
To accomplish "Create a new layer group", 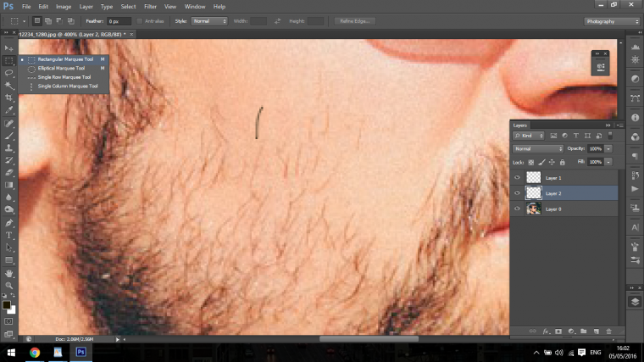I will pyautogui.click(x=583, y=331).
